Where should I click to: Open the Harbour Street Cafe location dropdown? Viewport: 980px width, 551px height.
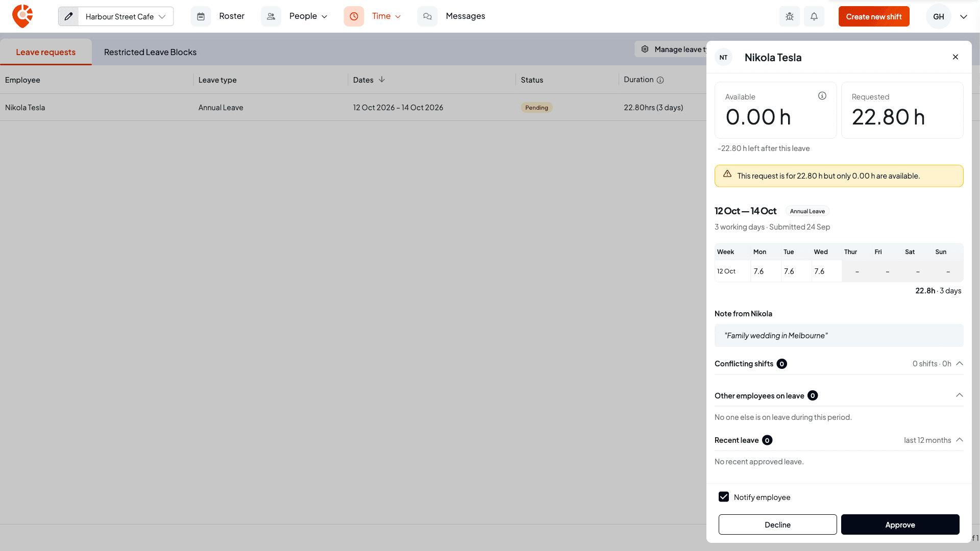point(126,16)
